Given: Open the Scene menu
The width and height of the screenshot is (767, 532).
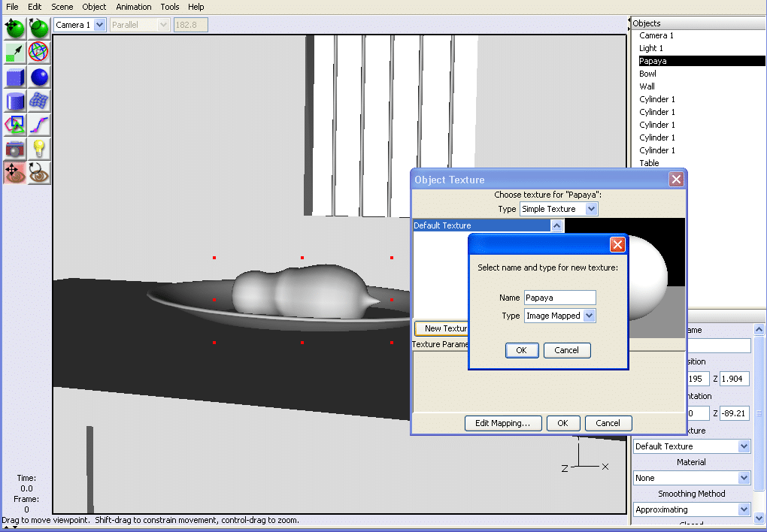Looking at the screenshot, I should [x=62, y=7].
